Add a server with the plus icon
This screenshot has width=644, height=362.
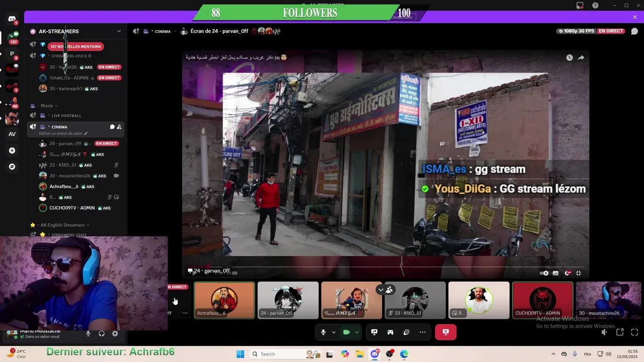click(12, 150)
